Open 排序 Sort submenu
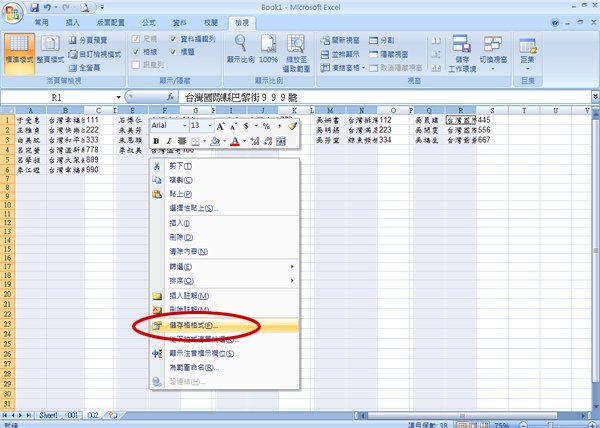This screenshot has width=600, height=428. click(x=224, y=281)
